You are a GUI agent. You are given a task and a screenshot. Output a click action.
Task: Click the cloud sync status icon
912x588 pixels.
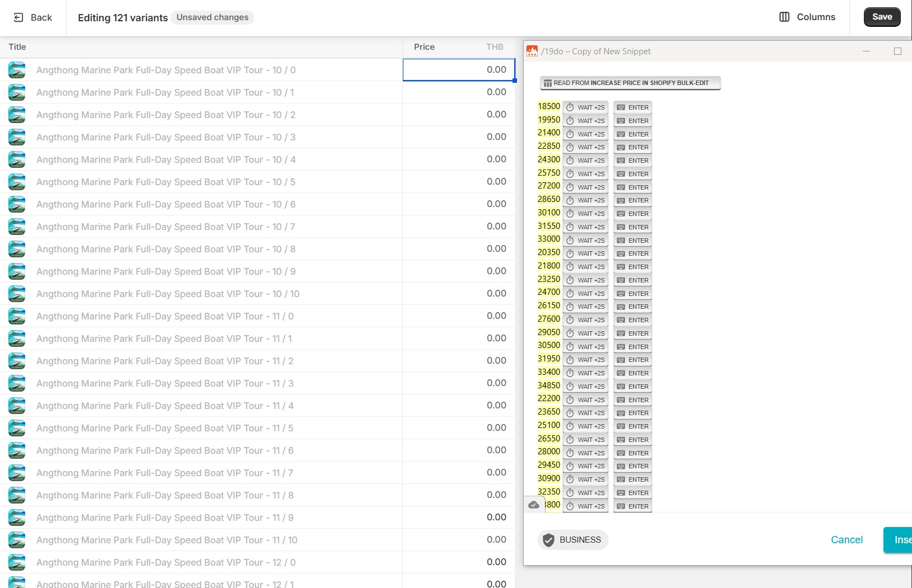pyautogui.click(x=534, y=505)
